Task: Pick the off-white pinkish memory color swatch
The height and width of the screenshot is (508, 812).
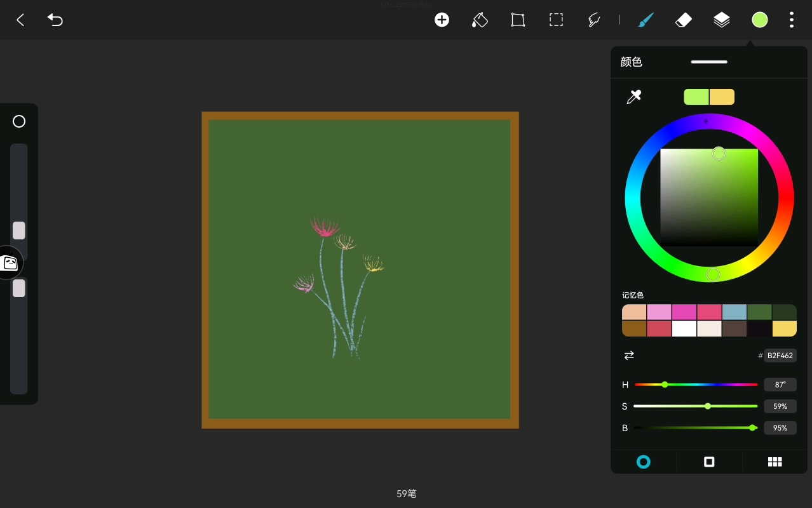Action: [709, 328]
